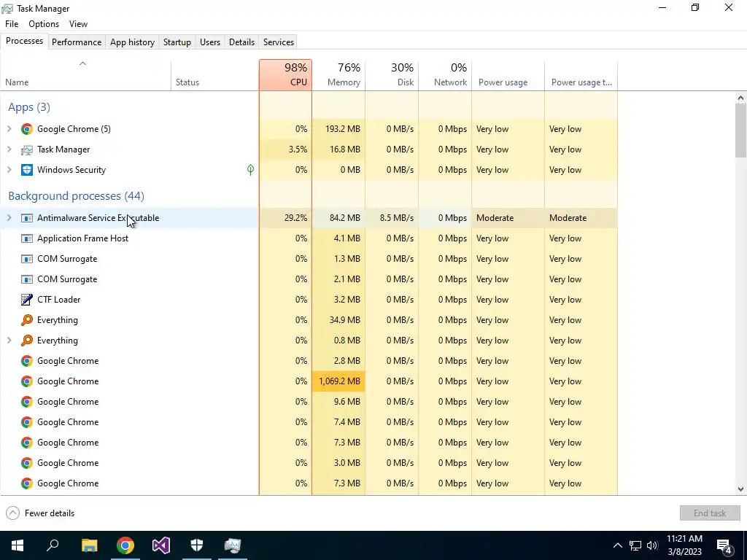Viewport: 747px width, 560px height.
Task: Expand the Everything 0.8 MB row
Action: click(9, 341)
